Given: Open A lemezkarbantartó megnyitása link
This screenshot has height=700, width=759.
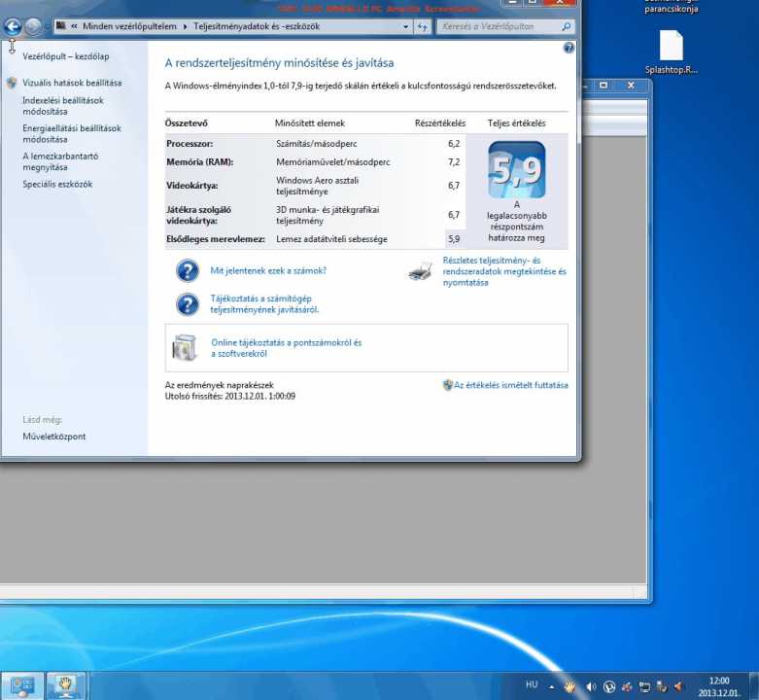Looking at the screenshot, I should point(60,161).
